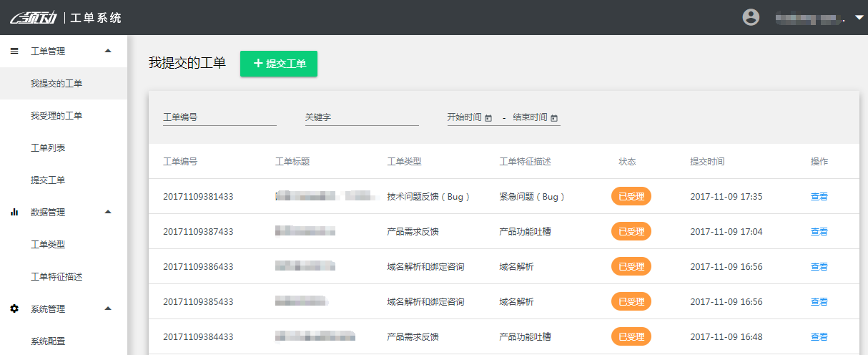This screenshot has width=868, height=355.
Task: Collapse the 数据管理 menu section
Action: [108, 212]
